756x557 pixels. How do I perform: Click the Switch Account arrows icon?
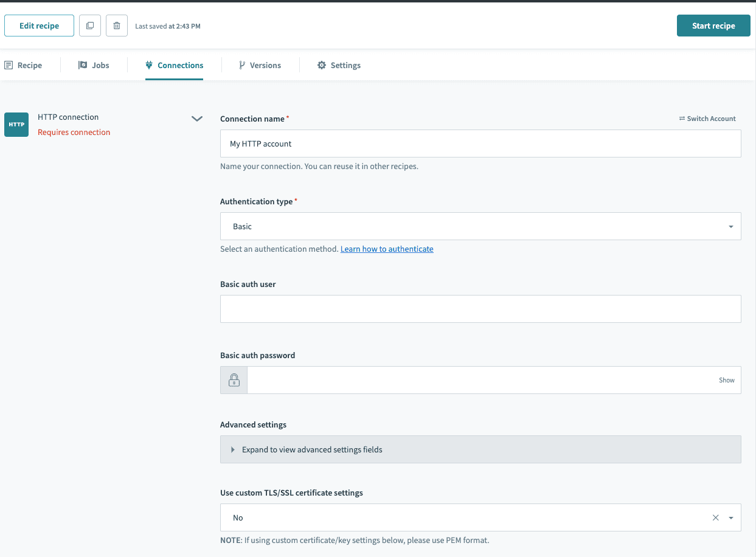pyautogui.click(x=682, y=119)
